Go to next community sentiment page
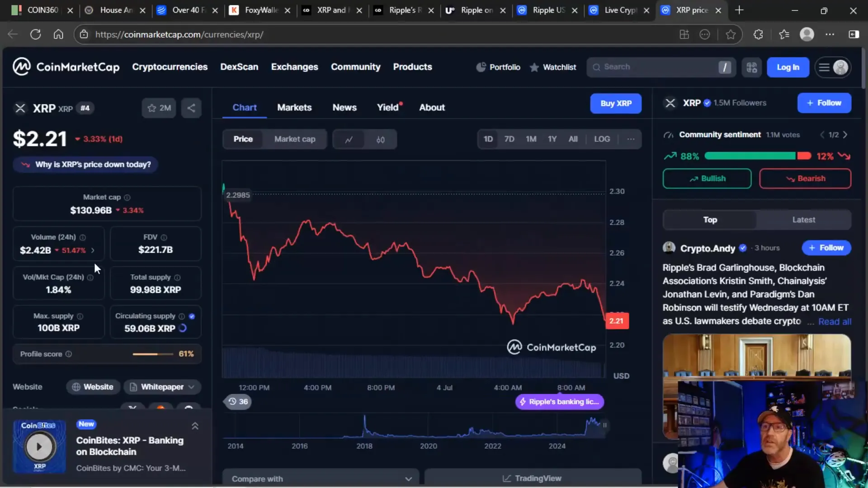 tap(845, 135)
